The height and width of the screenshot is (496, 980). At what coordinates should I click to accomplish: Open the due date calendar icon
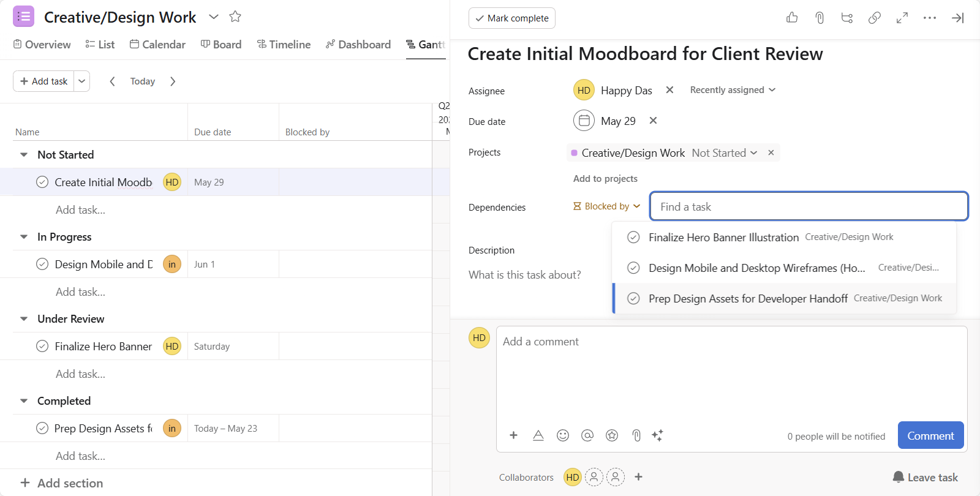click(x=584, y=121)
